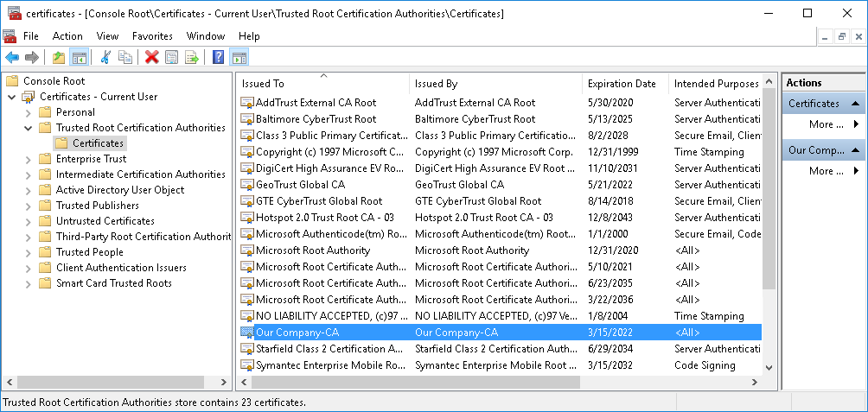Sort by the Issued To column header

(322, 84)
